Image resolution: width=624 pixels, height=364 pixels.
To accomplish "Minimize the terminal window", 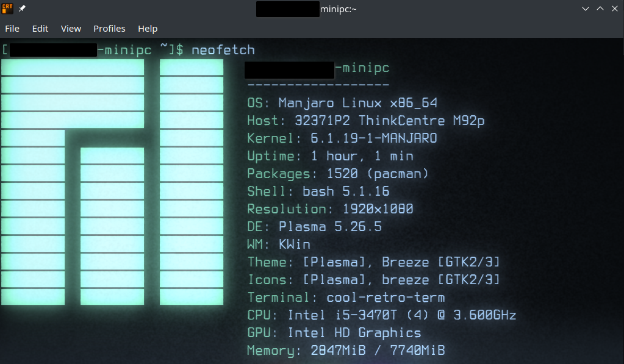I will pyautogui.click(x=586, y=9).
